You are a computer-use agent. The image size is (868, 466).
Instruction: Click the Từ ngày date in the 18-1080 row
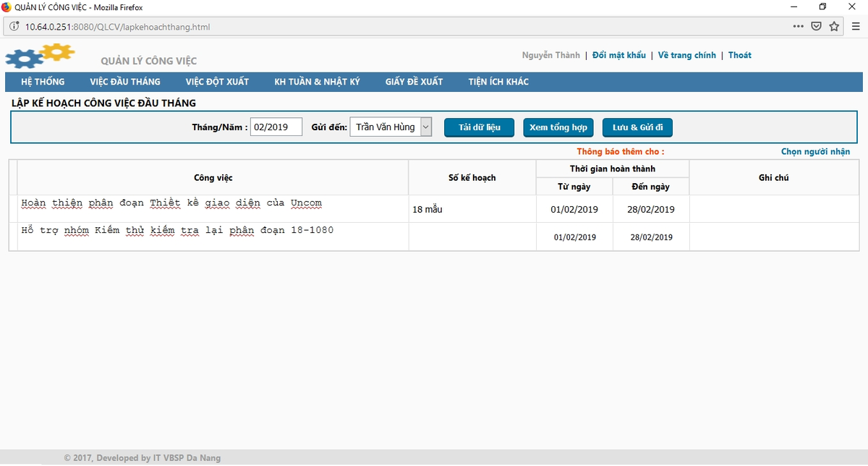(x=575, y=237)
